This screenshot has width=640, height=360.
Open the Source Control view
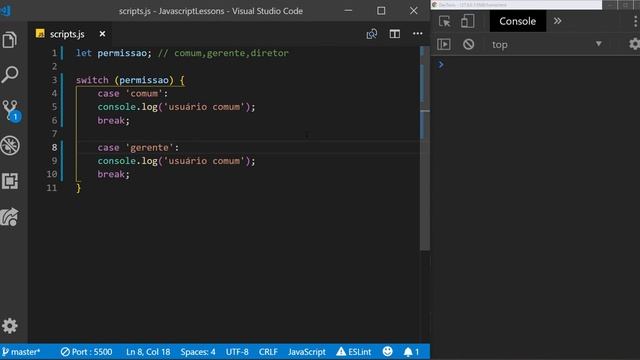click(x=11, y=110)
